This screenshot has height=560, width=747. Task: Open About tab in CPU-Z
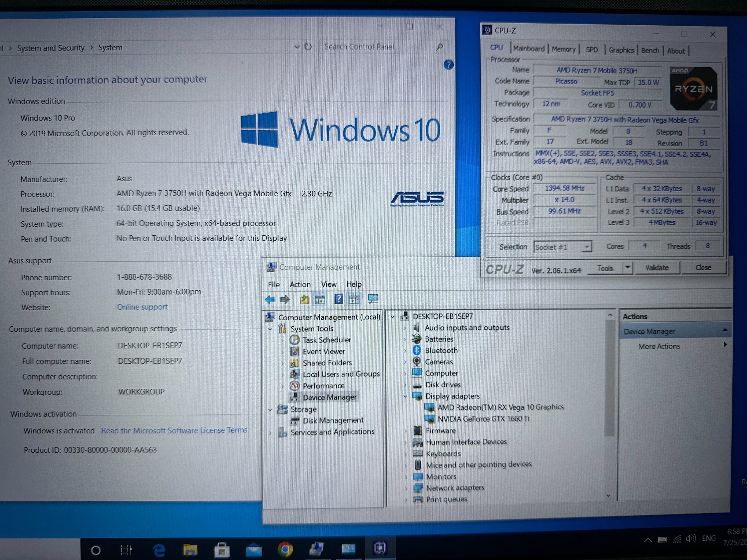click(676, 51)
